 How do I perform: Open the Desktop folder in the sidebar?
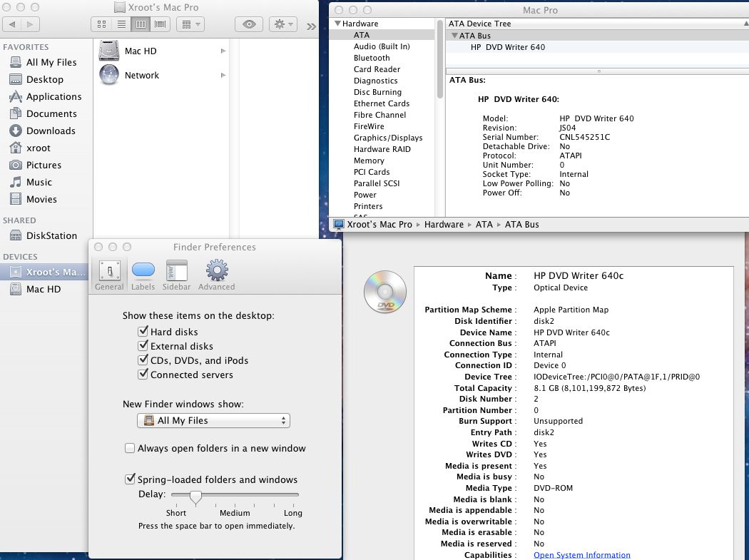coord(45,79)
